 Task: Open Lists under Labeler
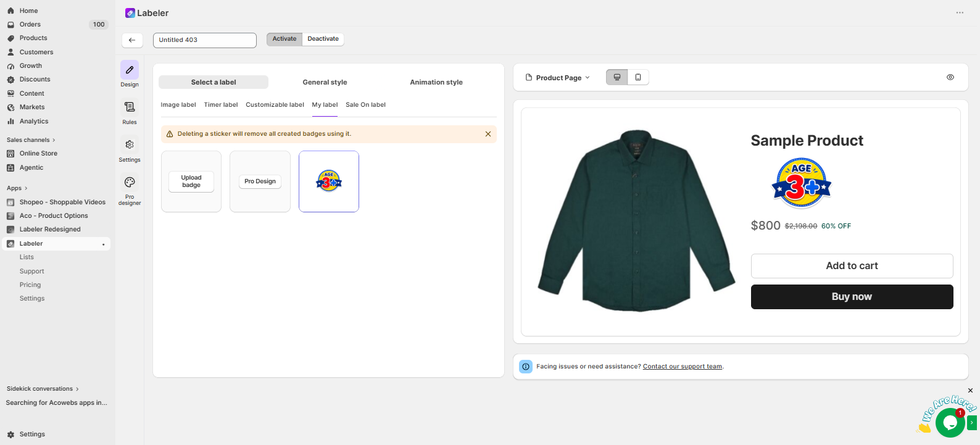pyautogui.click(x=27, y=257)
